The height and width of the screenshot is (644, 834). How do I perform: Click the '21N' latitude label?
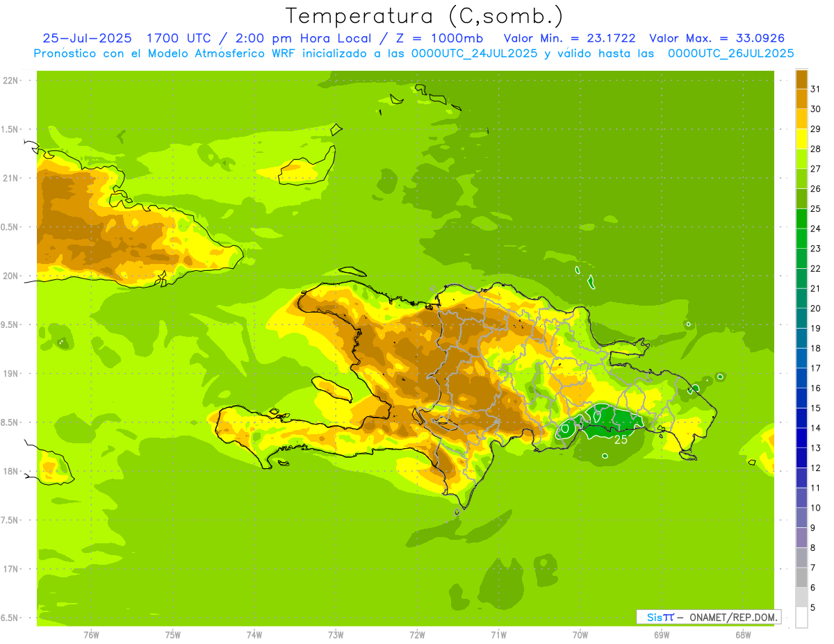pos(12,179)
